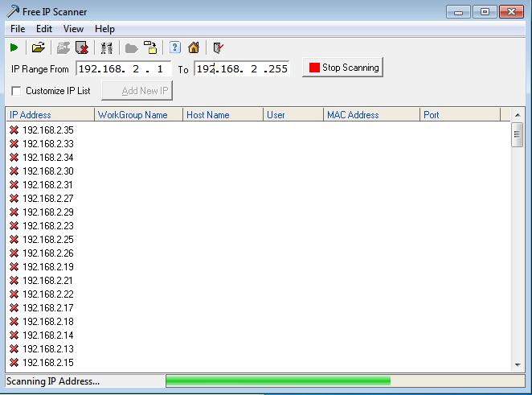This screenshot has width=532, height=395.
Task: Open the View menu
Action: [73, 29]
